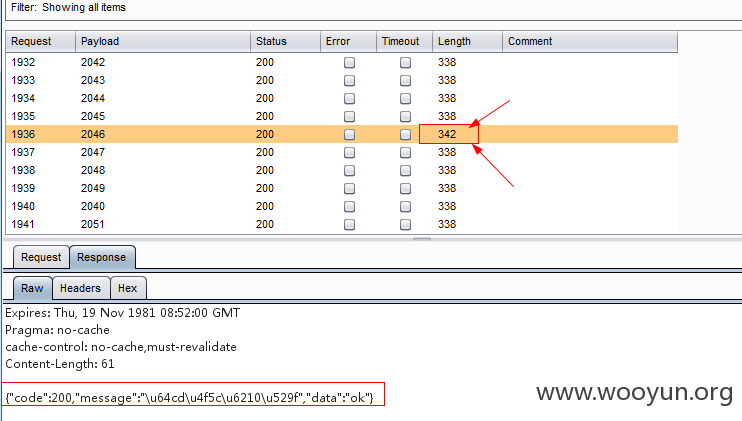Open the Request tab
This screenshot has width=742, height=421.
tap(41, 257)
